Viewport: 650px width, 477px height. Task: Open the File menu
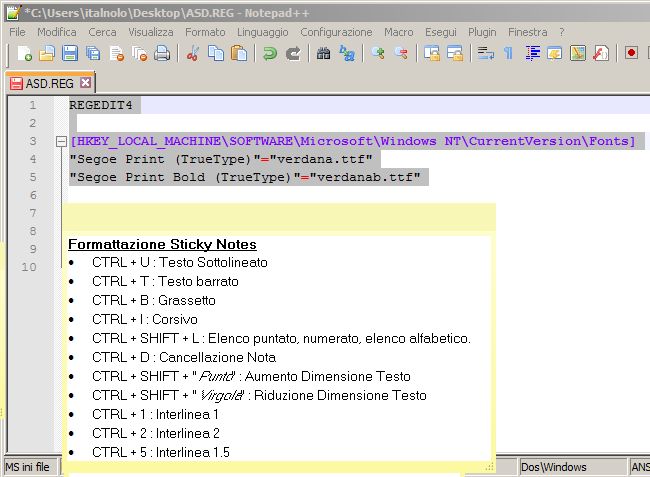point(17,32)
